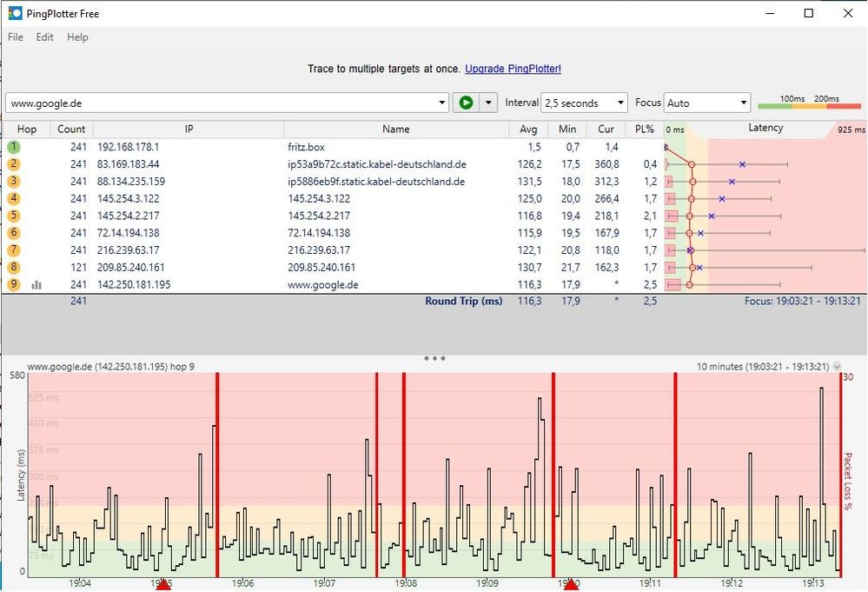Click the PL% column header

(645, 129)
